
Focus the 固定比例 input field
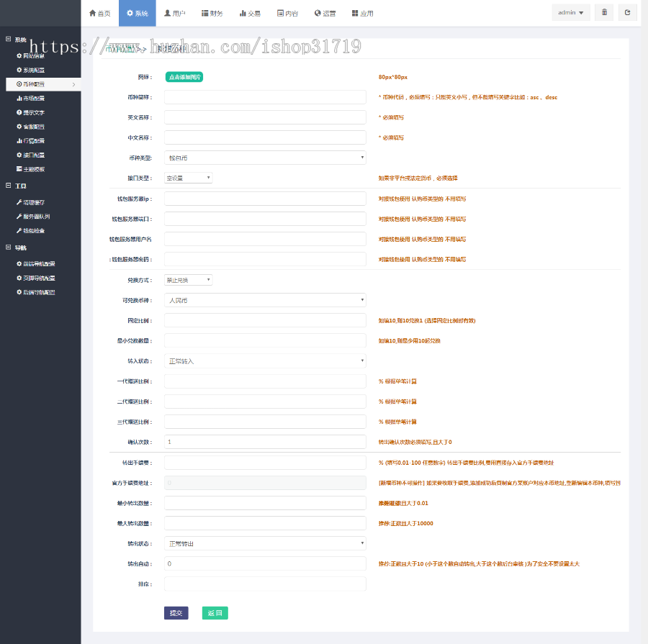tap(265, 320)
